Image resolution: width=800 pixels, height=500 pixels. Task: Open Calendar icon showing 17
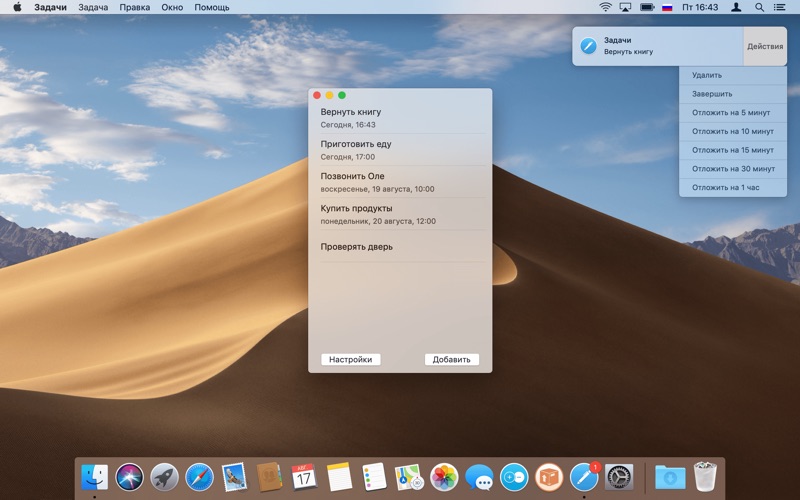pos(304,478)
